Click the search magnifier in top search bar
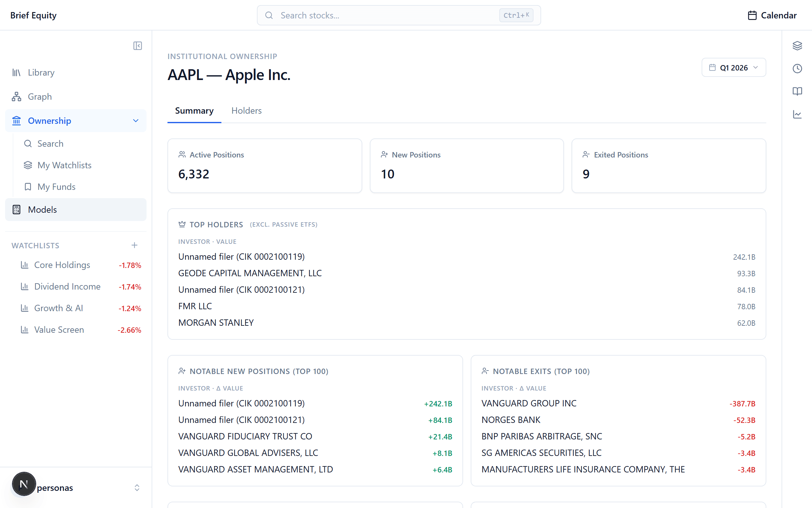Viewport: 812px width, 508px height. pyautogui.click(x=269, y=16)
